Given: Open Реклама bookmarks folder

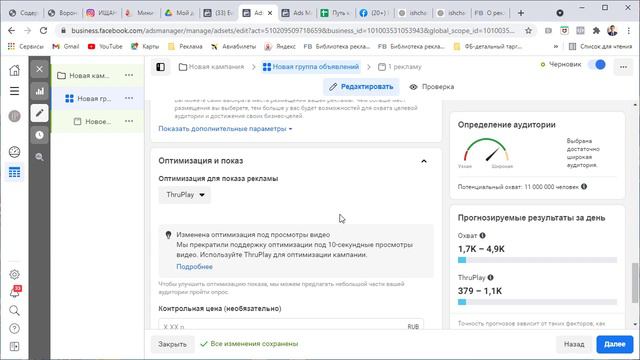Looking at the screenshot, I should [185, 47].
